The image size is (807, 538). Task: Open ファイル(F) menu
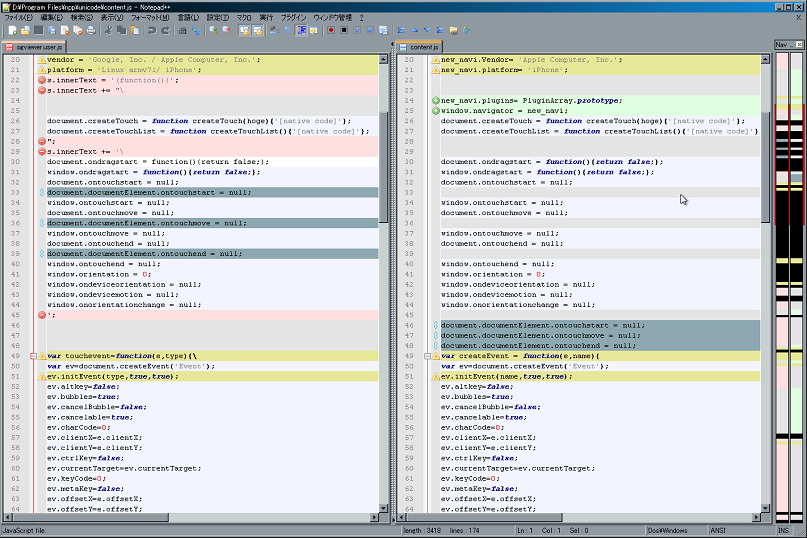coord(19,18)
